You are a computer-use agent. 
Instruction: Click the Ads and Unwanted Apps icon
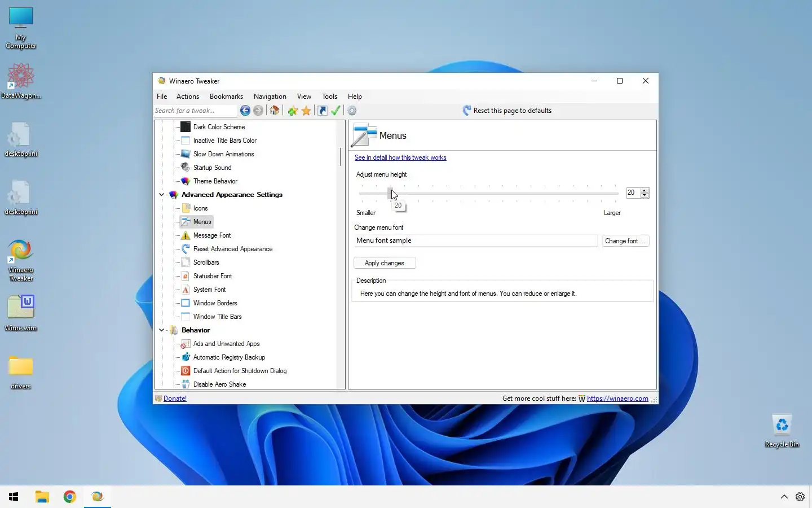[186, 344]
